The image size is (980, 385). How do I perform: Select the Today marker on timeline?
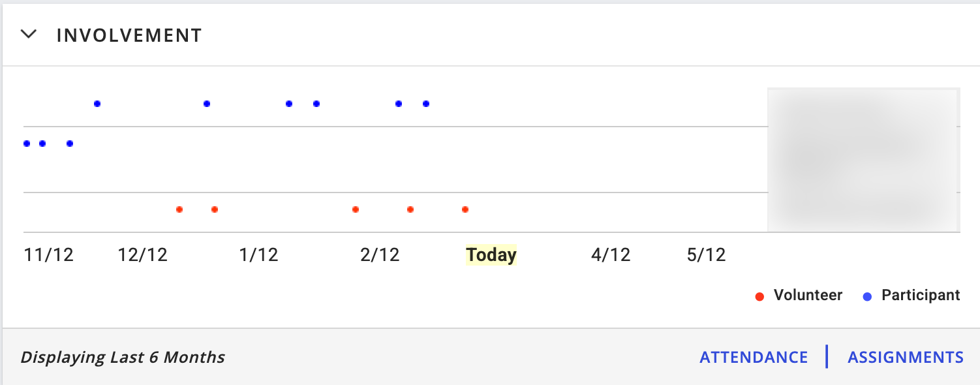tap(491, 254)
